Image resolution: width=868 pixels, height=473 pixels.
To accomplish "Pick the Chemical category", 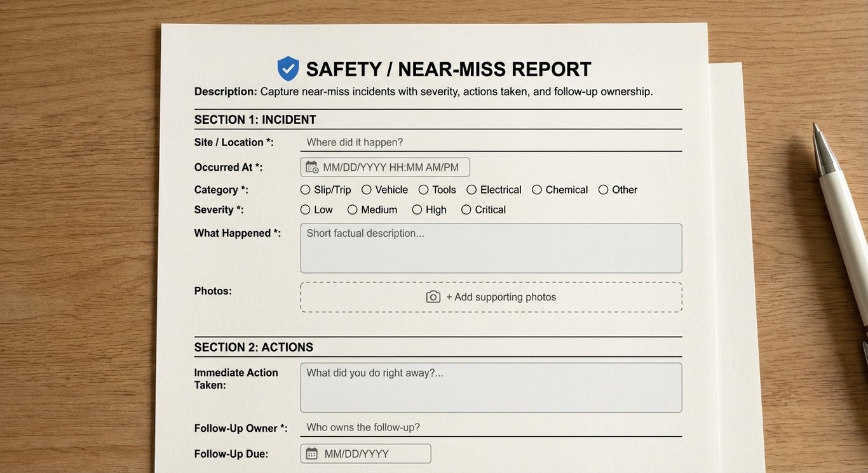I will [x=537, y=189].
